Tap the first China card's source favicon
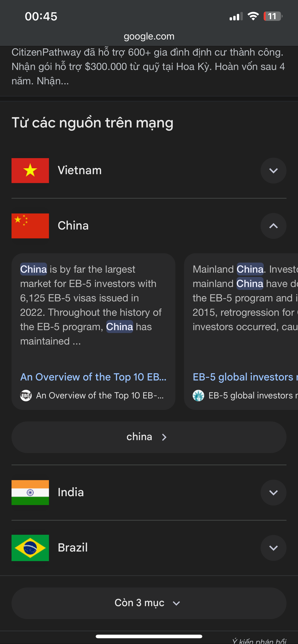This screenshot has width=298, height=644. tap(26, 396)
